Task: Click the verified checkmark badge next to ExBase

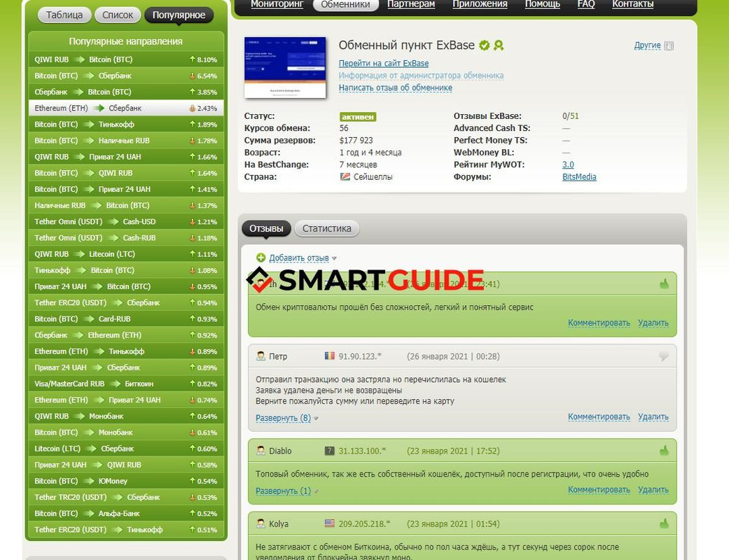Action: pyautogui.click(x=484, y=45)
